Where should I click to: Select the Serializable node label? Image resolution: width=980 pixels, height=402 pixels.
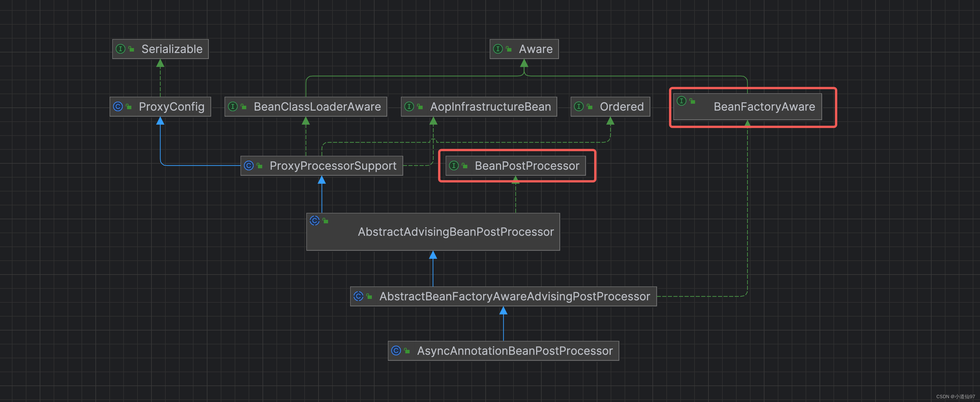pyautogui.click(x=172, y=49)
